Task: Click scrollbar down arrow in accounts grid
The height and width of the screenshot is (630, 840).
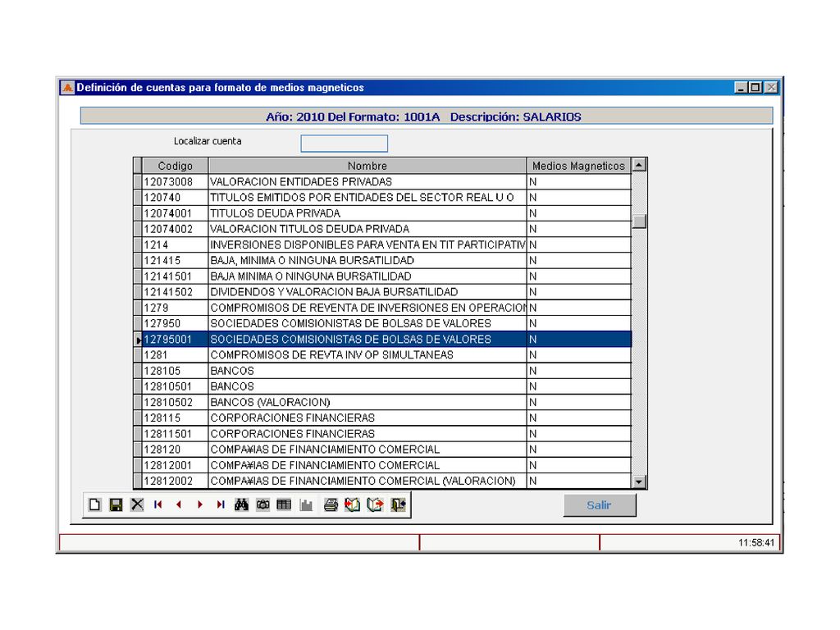Action: point(638,482)
